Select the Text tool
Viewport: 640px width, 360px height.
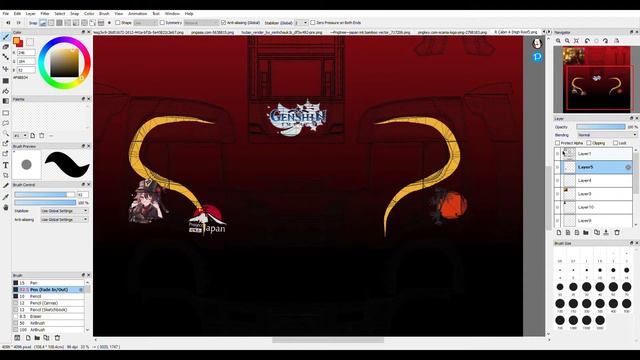(6, 165)
